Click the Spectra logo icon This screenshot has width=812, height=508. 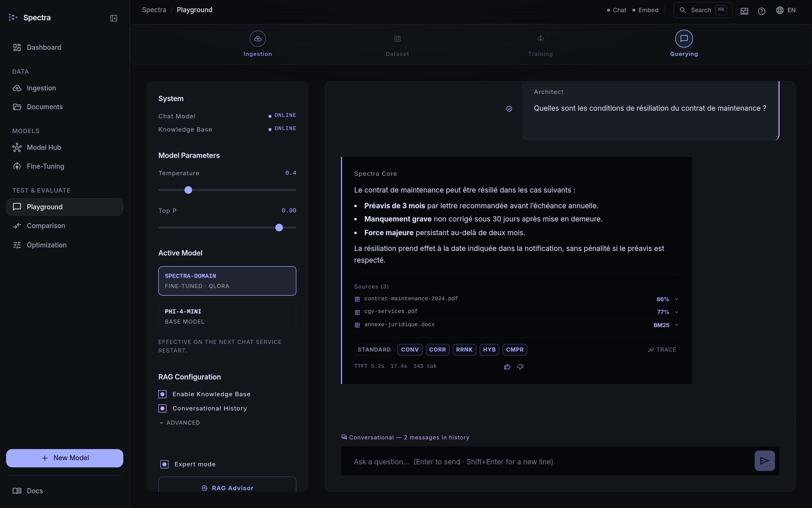point(13,18)
